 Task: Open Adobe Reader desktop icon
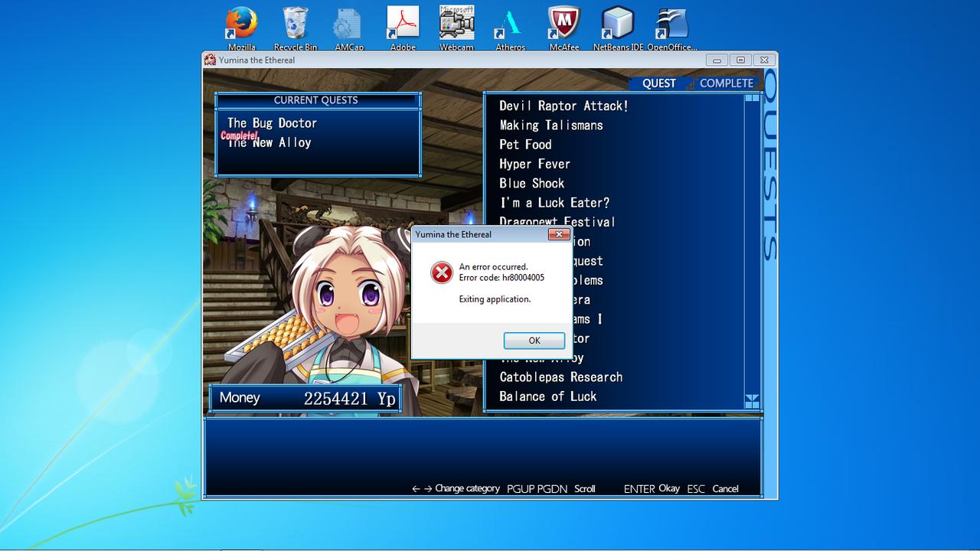(403, 24)
